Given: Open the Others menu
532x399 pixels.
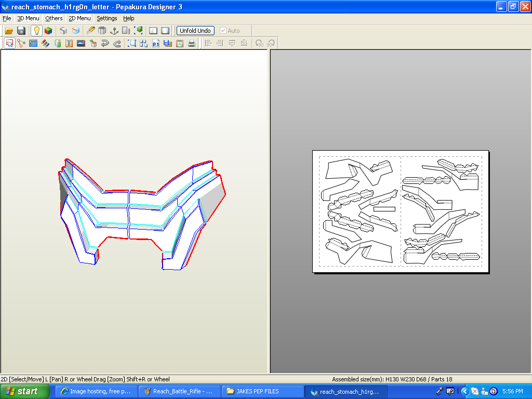Looking at the screenshot, I should pos(54,18).
